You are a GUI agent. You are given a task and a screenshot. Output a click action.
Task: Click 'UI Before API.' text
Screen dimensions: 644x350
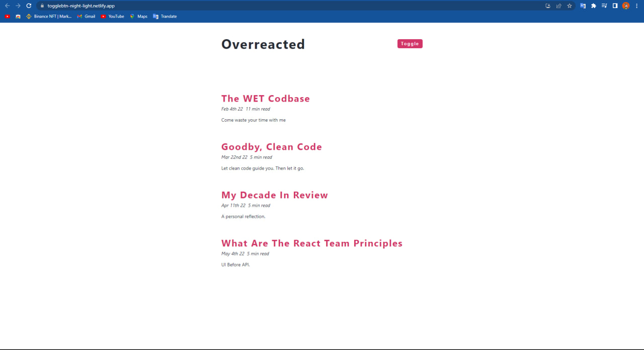[235, 265]
